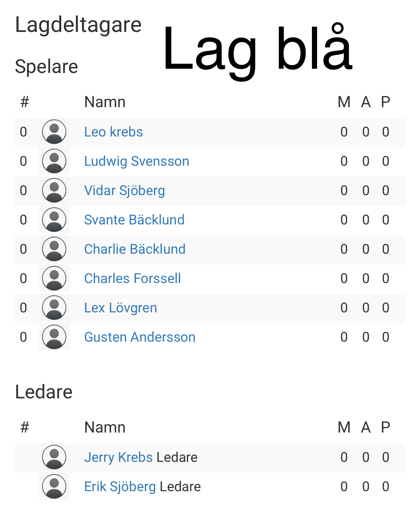
Task: Select the Lex Lövgren link
Action: [120, 308]
